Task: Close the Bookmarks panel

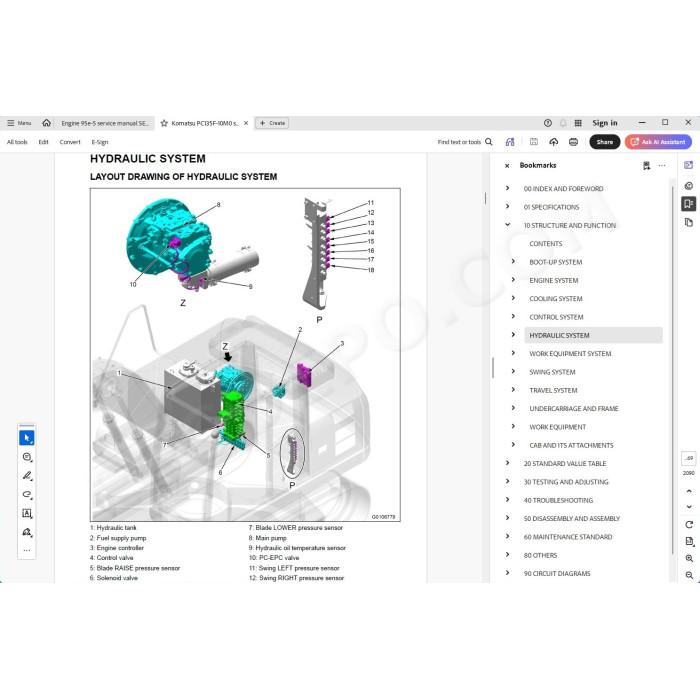Action: click(507, 166)
